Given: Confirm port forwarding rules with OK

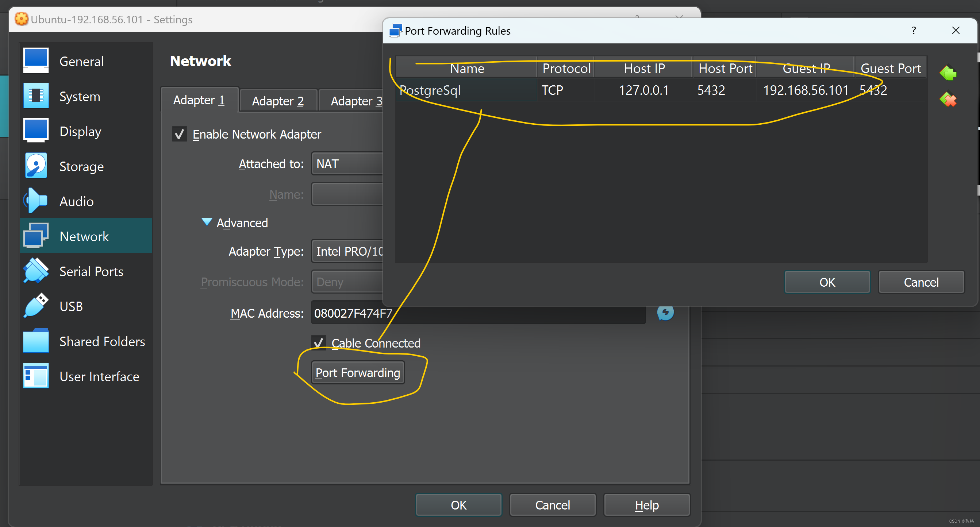Looking at the screenshot, I should click(x=827, y=282).
